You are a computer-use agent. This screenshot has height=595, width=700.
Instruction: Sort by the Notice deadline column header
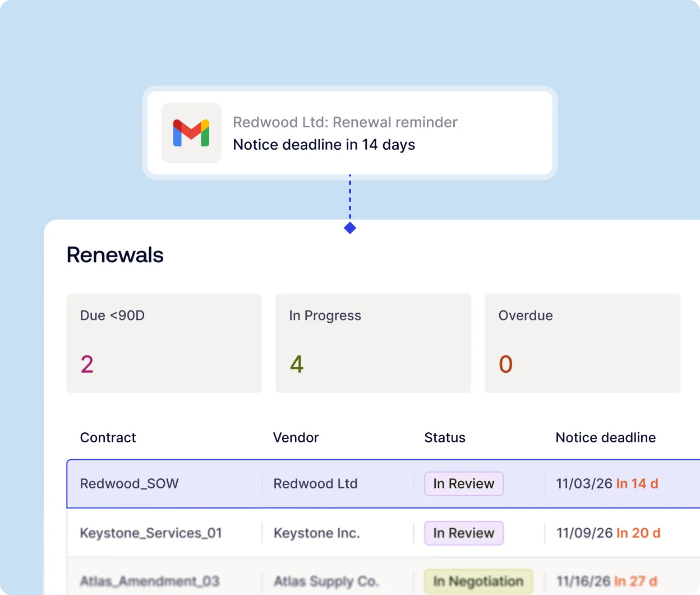point(606,438)
